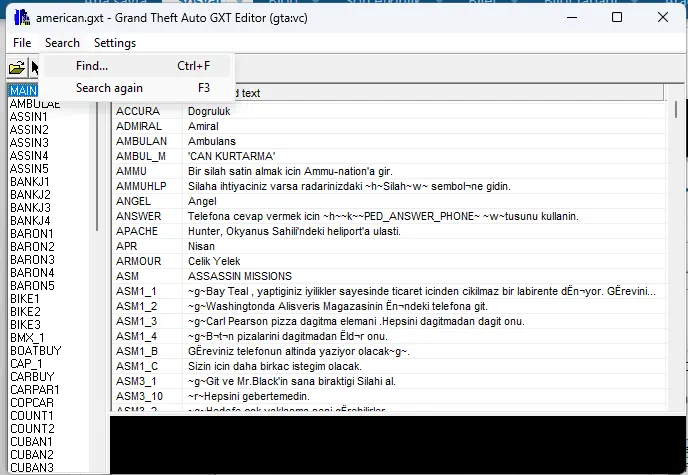Select the CUBAN3 table entry
688x475 pixels.
32,468
